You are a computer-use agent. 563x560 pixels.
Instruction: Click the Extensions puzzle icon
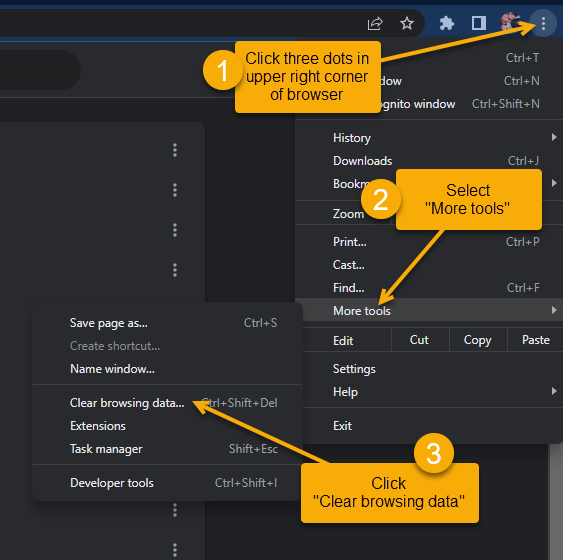pyautogui.click(x=447, y=24)
